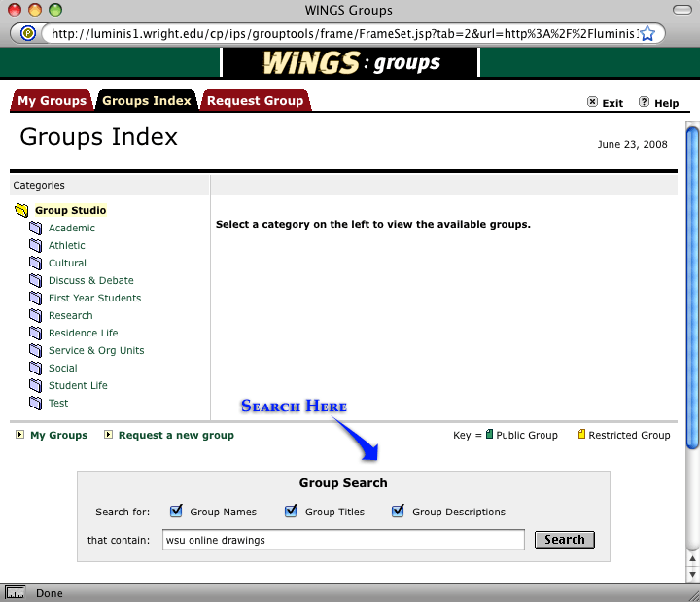This screenshot has height=602, width=700.
Task: Open the Request Group tab
Action: coord(255,101)
